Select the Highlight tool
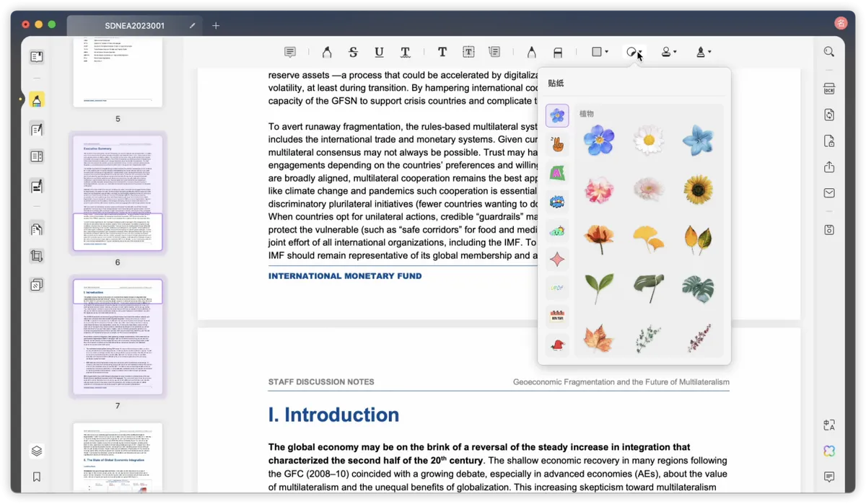This screenshot has width=866, height=504. 327,52
